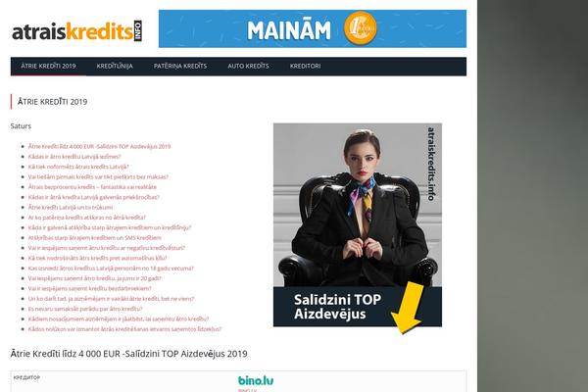Open link about ātrajiem kredītiem un SMS kredītiem
The image size is (588, 392).
94,238
